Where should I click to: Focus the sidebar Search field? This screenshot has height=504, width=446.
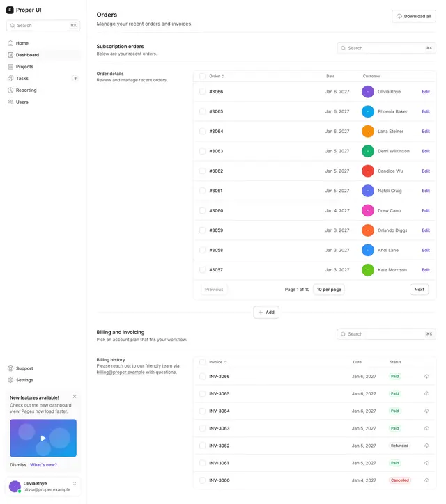click(43, 25)
